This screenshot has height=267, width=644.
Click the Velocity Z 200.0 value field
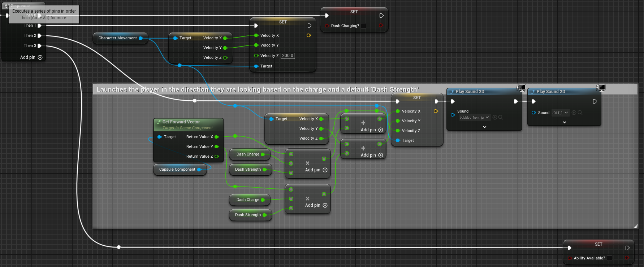pyautogui.click(x=288, y=56)
